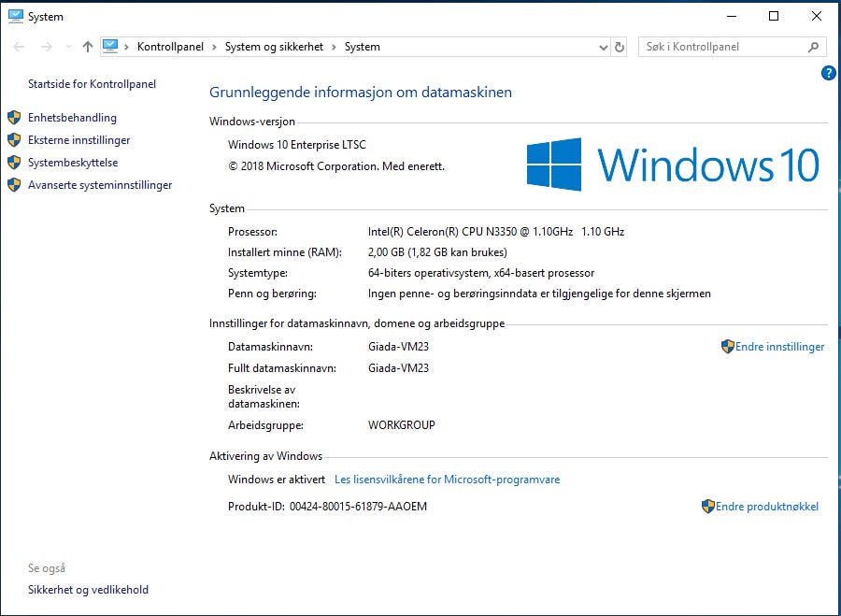Viewport: 841px width, 616px height.
Task: Click the shield icon beside Eksterne innstillinger
Action: pos(14,140)
